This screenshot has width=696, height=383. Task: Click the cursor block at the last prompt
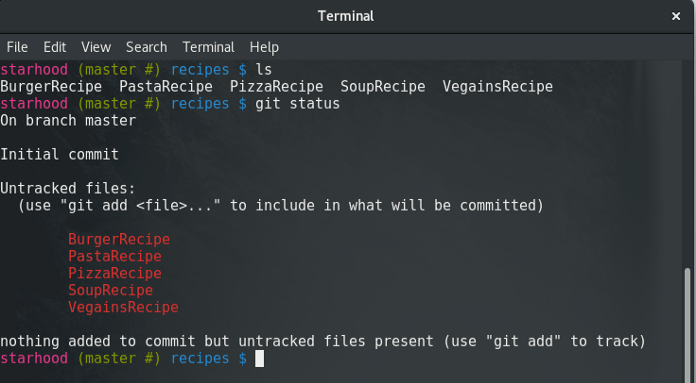[x=260, y=359]
